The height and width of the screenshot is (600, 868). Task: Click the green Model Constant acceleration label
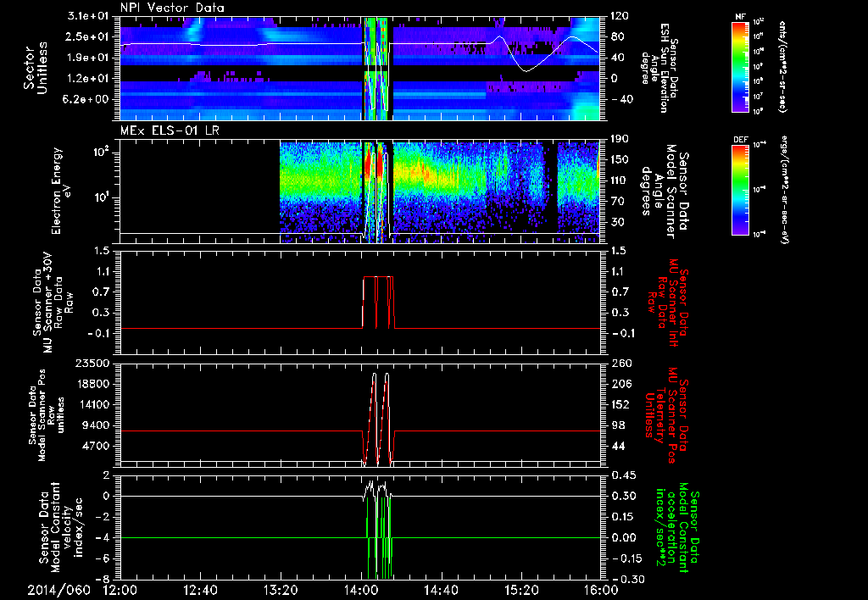click(x=677, y=527)
